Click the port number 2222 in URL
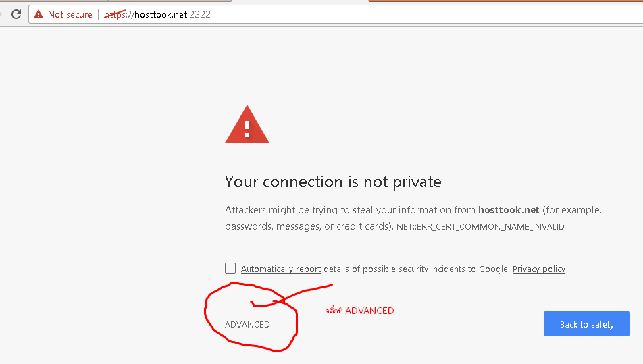Screen dimensions: 643x364 [200, 14]
